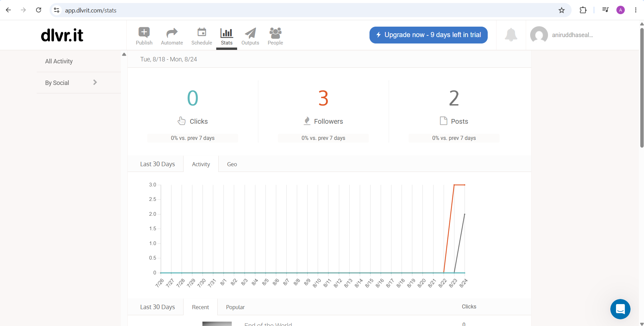
Task: Click the user profile avatar
Action: 539,35
